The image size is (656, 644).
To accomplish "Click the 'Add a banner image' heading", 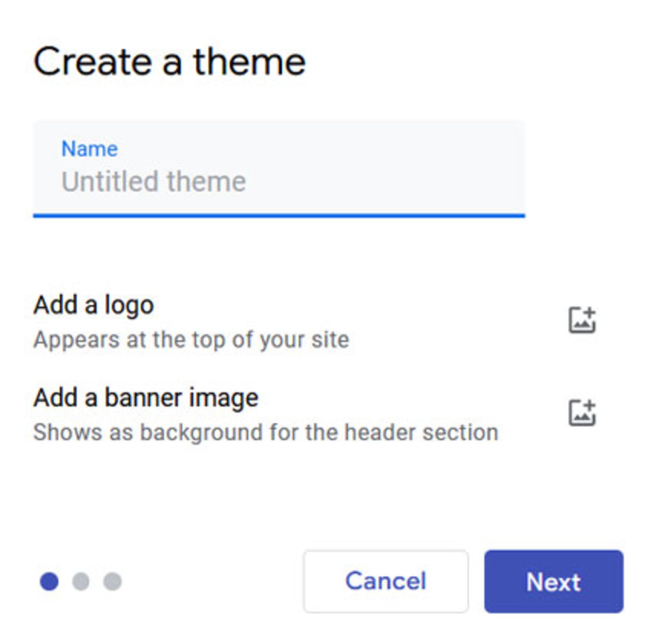I will [146, 398].
